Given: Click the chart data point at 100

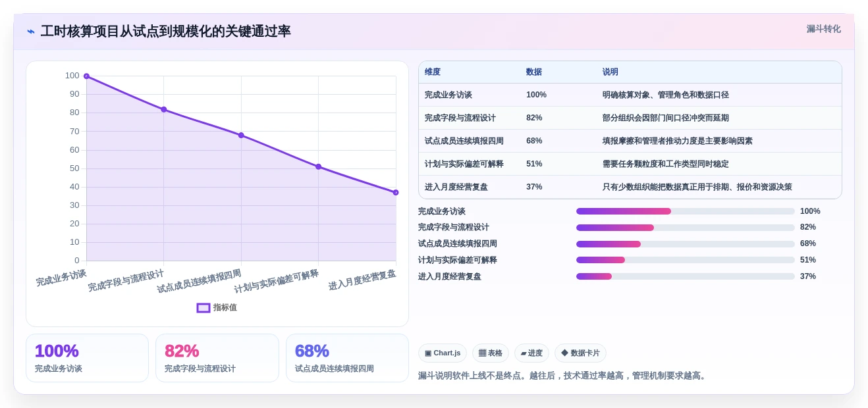Looking at the screenshot, I should 86,76.
